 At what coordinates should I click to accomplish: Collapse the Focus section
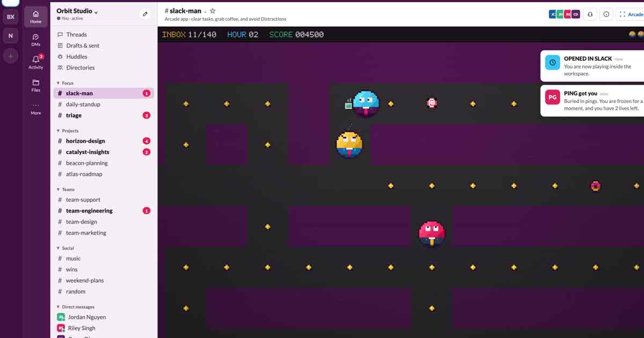click(x=65, y=83)
